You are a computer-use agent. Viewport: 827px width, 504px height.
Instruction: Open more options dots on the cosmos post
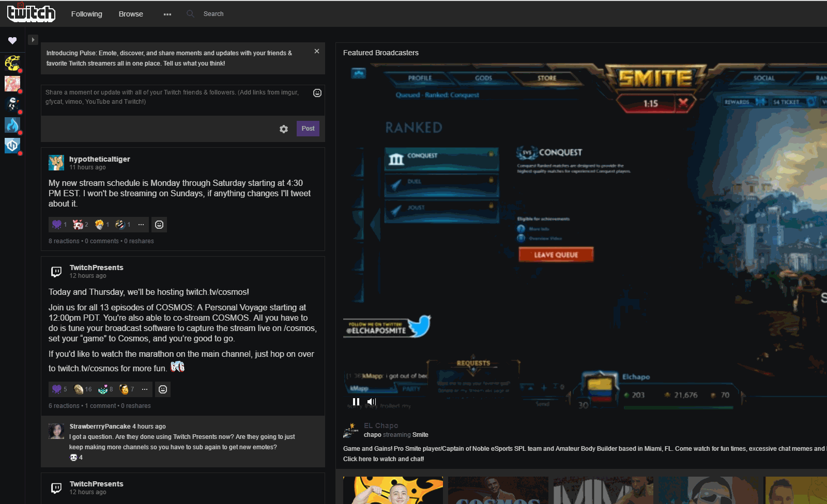pyautogui.click(x=145, y=389)
